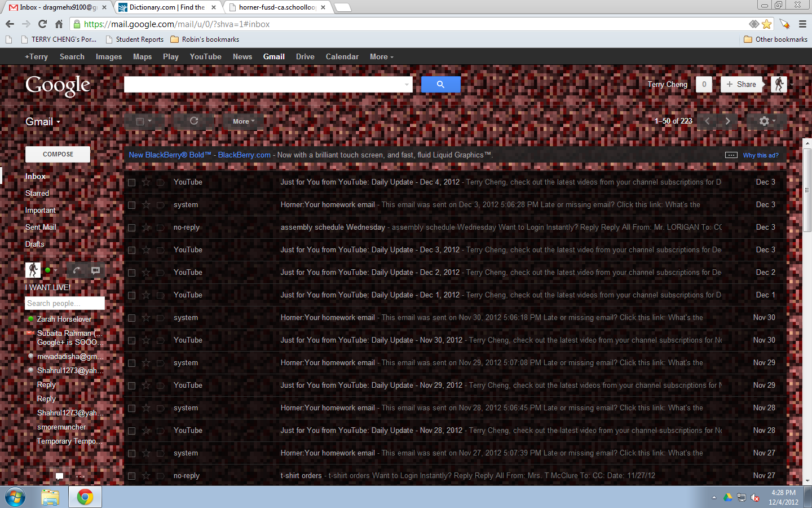Open chat with Zarah Horselover
812x508 pixels.
point(64,319)
